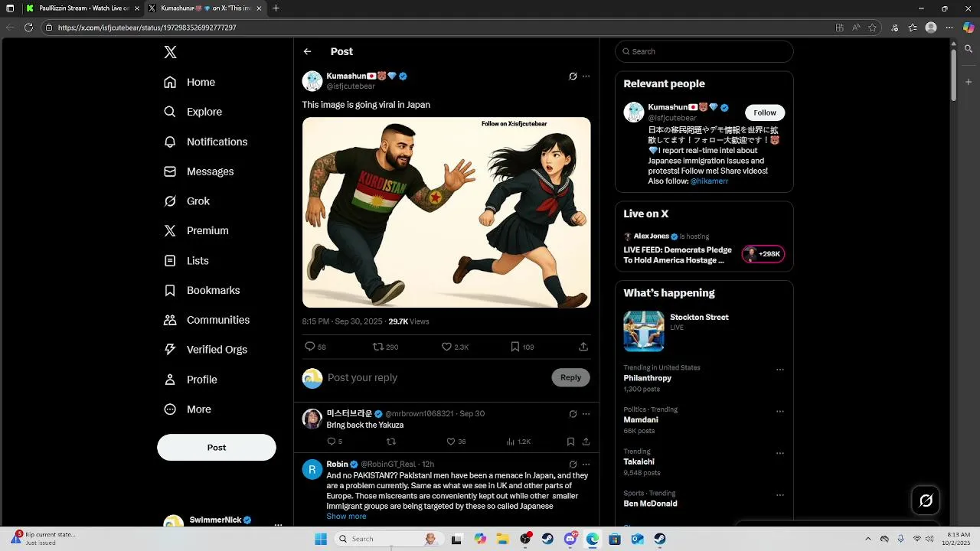Open Lists in the sidebar
Screen dimensions: 980x551
pos(187,260)
